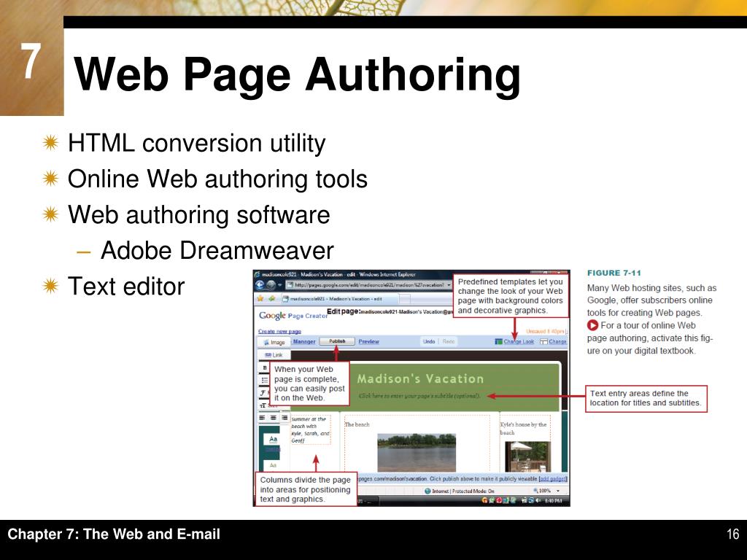Click the Internet globe zone icon in the status bar
This screenshot has width=747, height=560.
(427, 491)
